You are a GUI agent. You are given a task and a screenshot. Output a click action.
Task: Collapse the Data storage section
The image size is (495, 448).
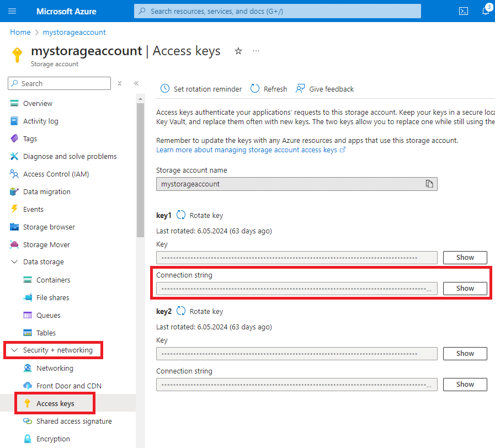[x=14, y=262]
